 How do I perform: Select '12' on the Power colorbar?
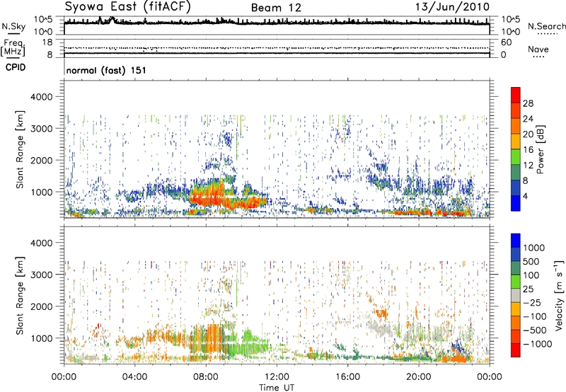point(528,166)
